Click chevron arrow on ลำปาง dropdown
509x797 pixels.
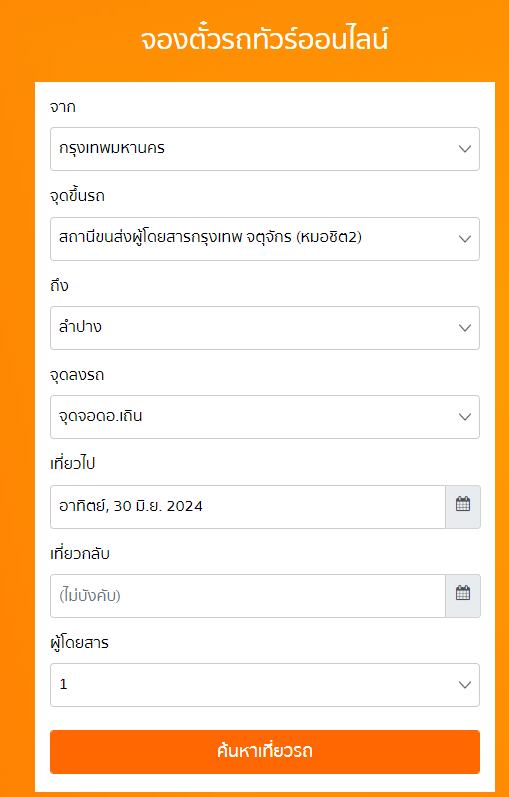pos(464,328)
